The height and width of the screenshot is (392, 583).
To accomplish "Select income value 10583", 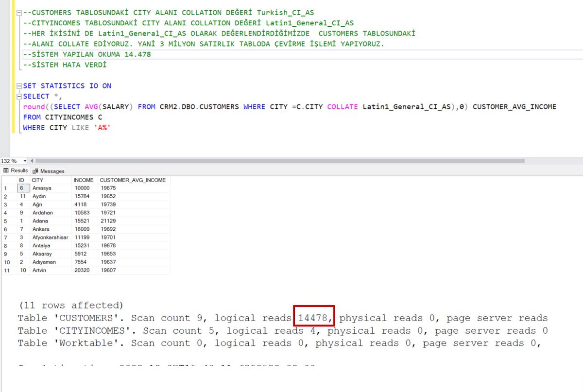I will [x=85, y=213].
